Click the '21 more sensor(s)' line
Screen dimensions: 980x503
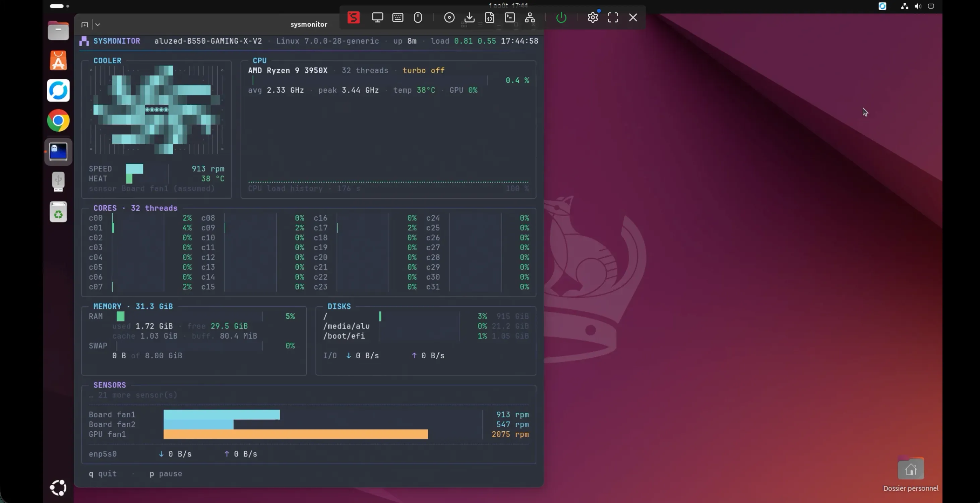pos(133,396)
